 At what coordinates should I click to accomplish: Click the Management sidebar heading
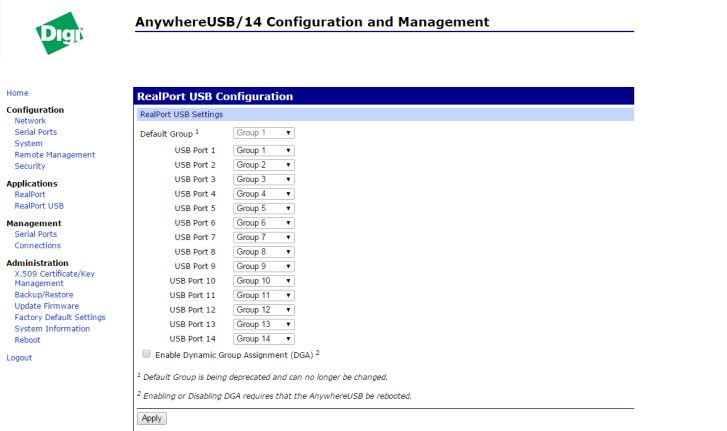coord(33,223)
